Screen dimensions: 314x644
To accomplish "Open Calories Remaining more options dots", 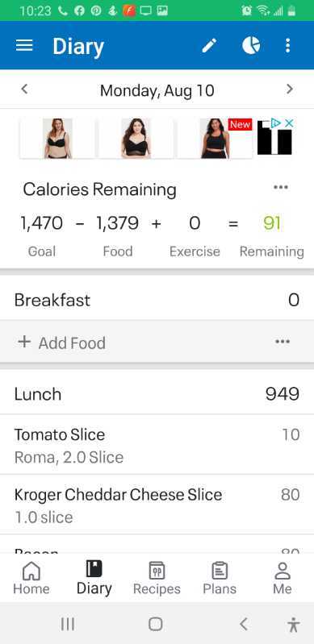I will pos(281,187).
